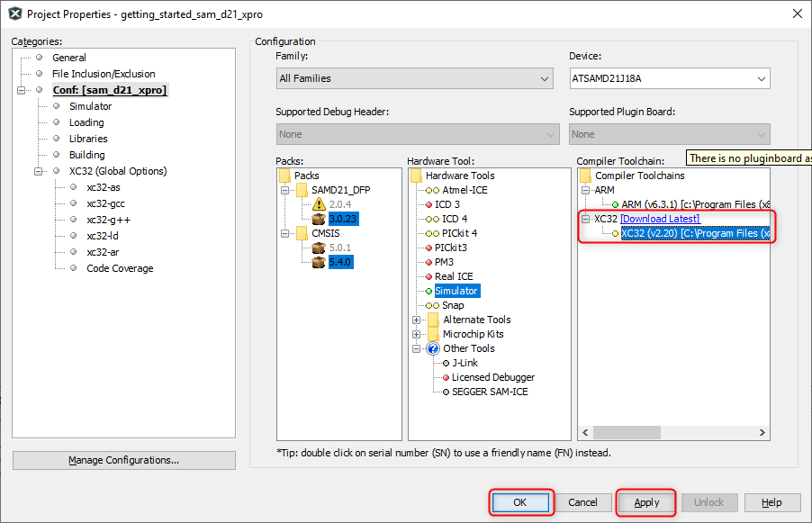The image size is (812, 523).
Task: Click the Compiler Toolchains folder icon
Action: click(585, 176)
